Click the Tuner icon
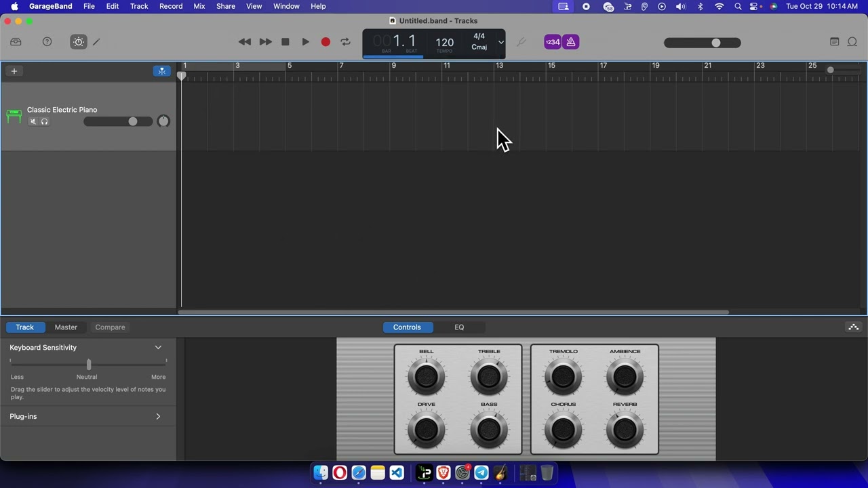Viewport: 868px width, 488px height. 521,42
